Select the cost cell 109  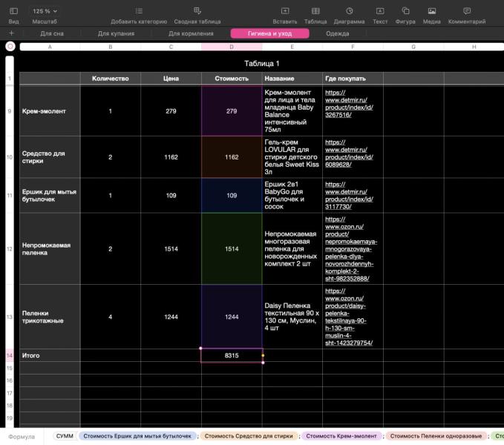(x=232, y=196)
